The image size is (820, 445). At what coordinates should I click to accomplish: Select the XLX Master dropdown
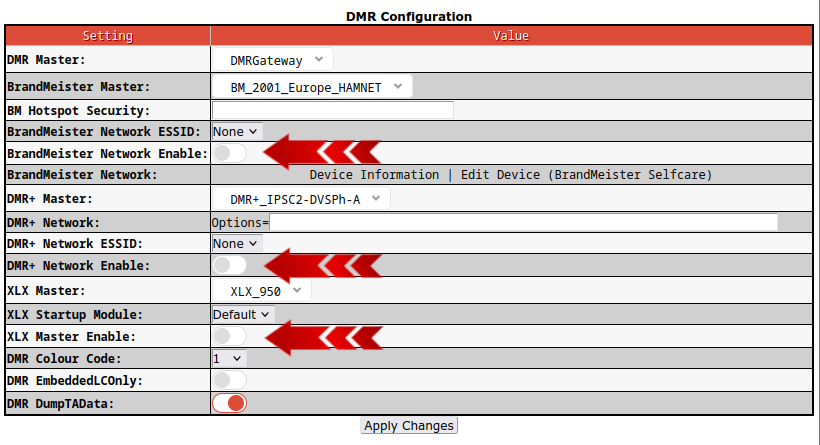pos(262,291)
